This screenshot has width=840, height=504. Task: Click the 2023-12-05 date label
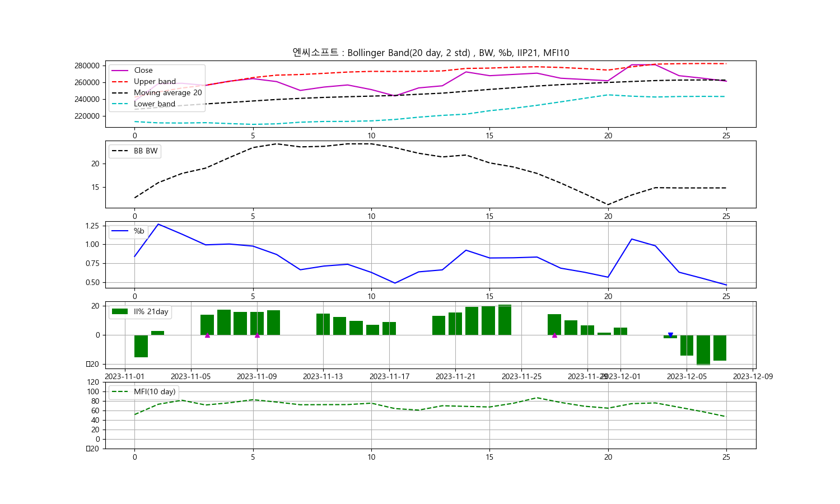687,376
